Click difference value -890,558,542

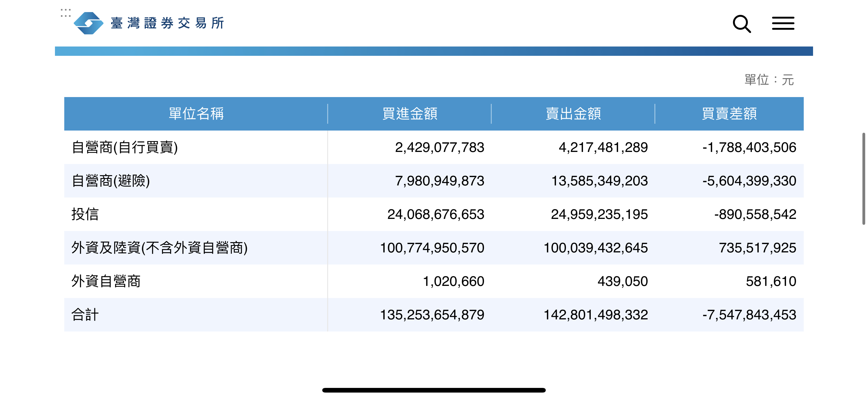[x=755, y=215]
